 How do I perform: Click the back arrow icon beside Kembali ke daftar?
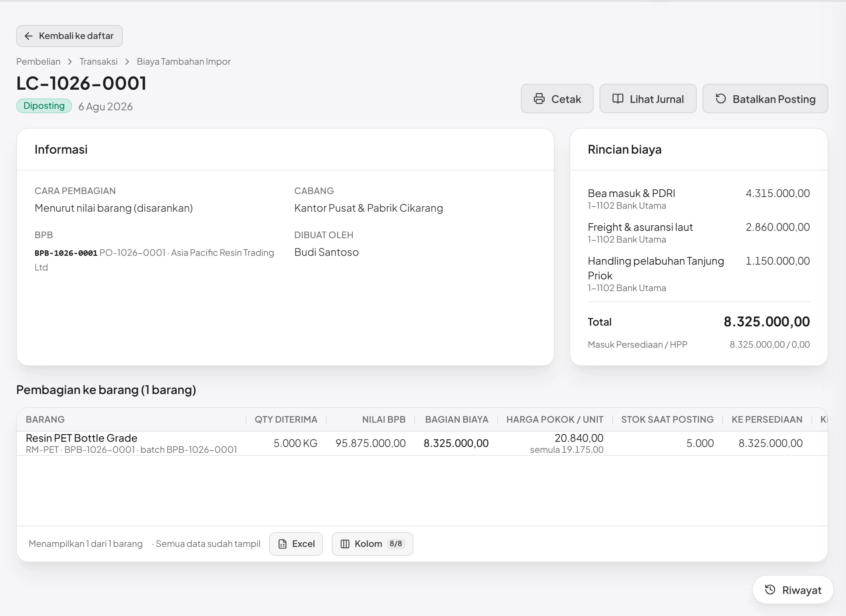28,36
